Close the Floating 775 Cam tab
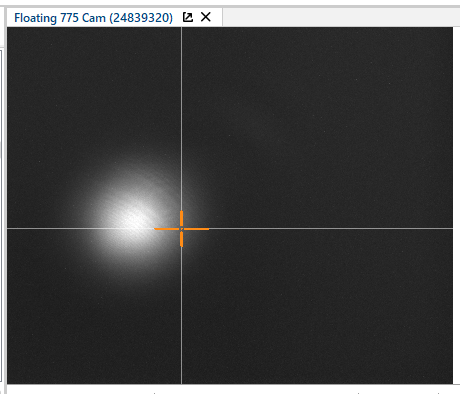Image resolution: width=460 pixels, height=394 pixels. (x=206, y=17)
